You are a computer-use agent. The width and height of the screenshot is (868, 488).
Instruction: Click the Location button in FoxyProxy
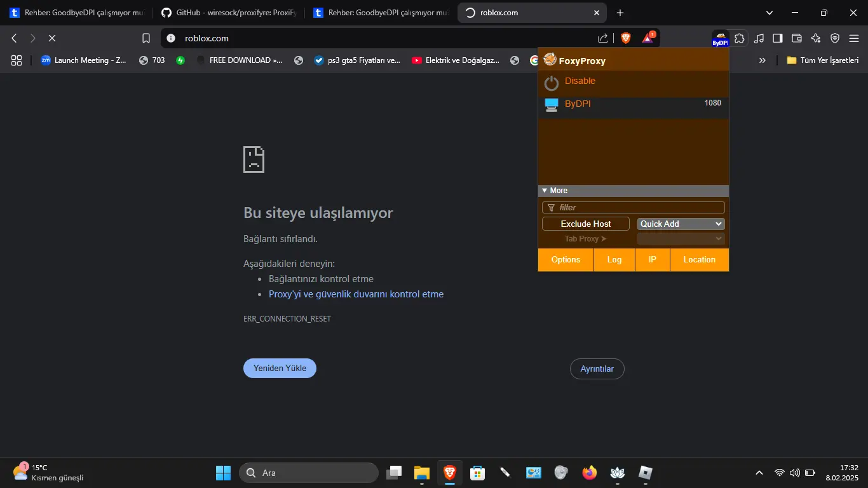coord(700,260)
